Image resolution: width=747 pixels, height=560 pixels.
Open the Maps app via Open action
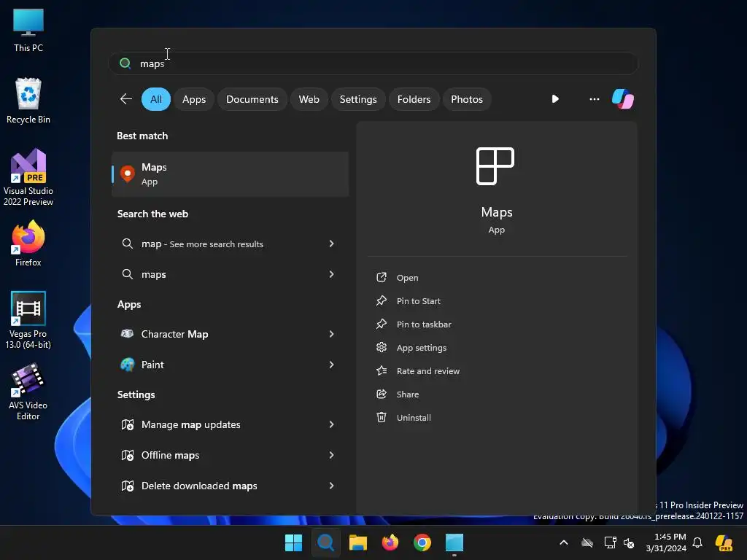407,278
